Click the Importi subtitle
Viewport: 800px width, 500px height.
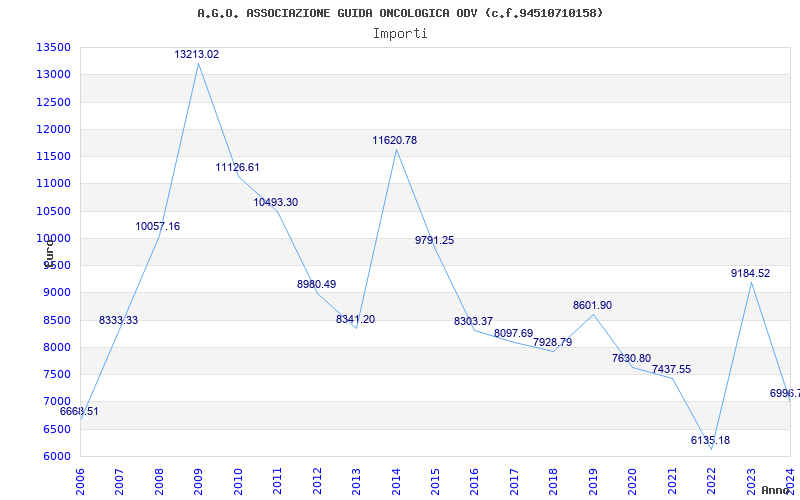(x=400, y=34)
